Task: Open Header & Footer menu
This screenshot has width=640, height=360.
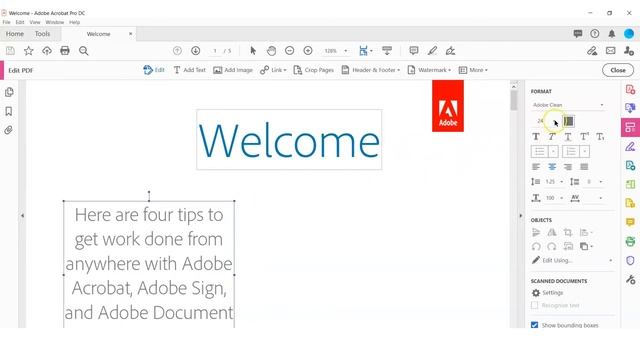Action: pyautogui.click(x=371, y=70)
